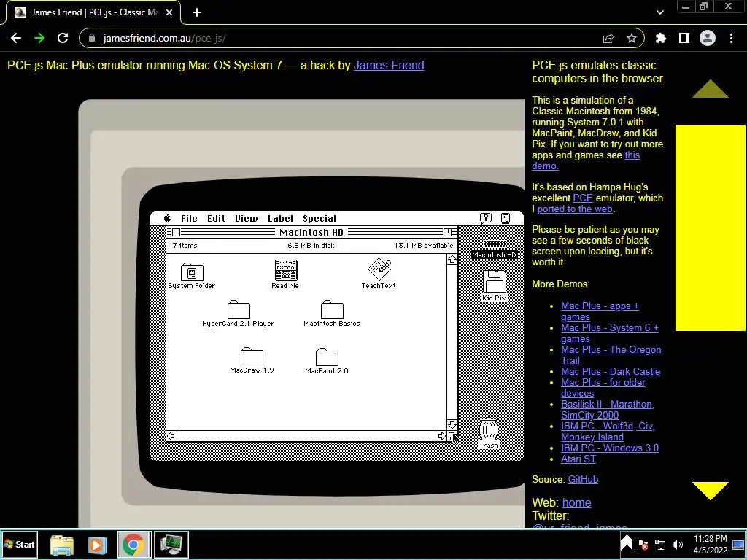Click the horizontal scrollbar left arrow
The height and width of the screenshot is (560, 747).
click(x=171, y=436)
